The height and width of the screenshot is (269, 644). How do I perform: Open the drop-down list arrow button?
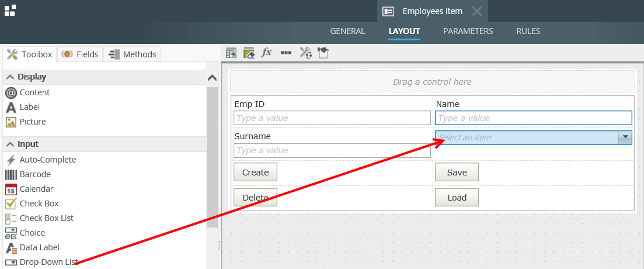tap(625, 137)
